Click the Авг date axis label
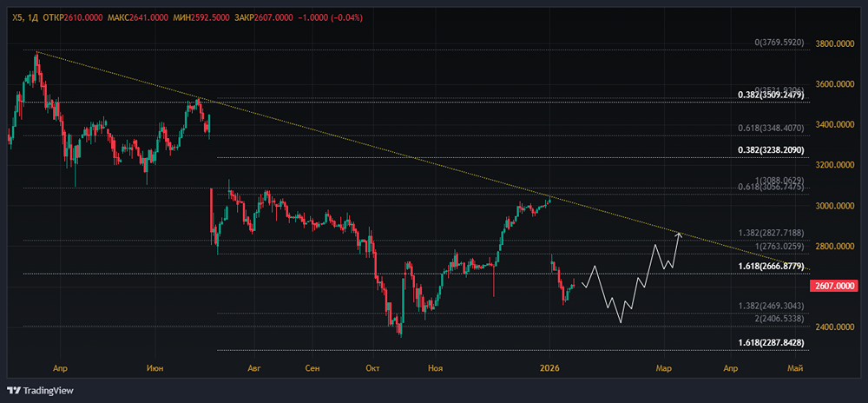Screen dimensions: 868x403 [254, 368]
